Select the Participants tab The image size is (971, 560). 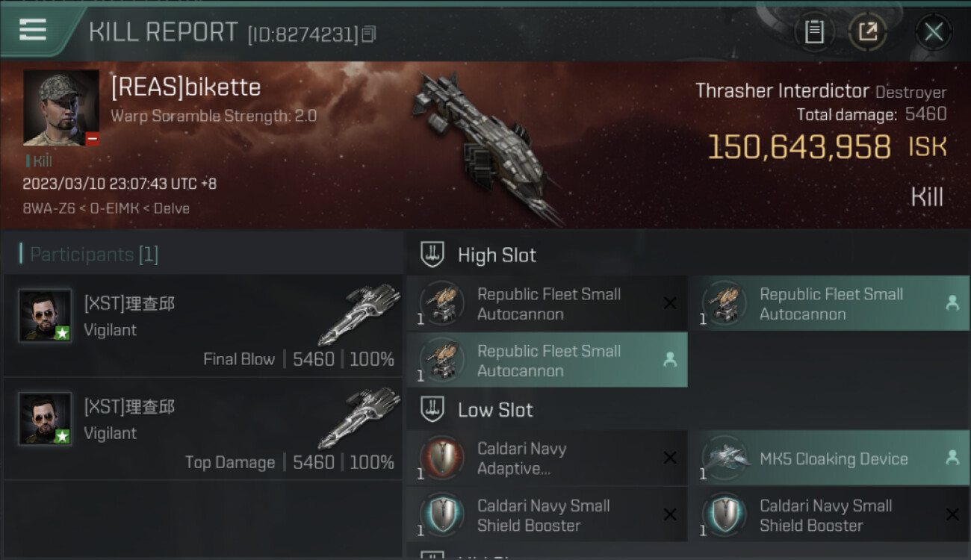point(93,255)
